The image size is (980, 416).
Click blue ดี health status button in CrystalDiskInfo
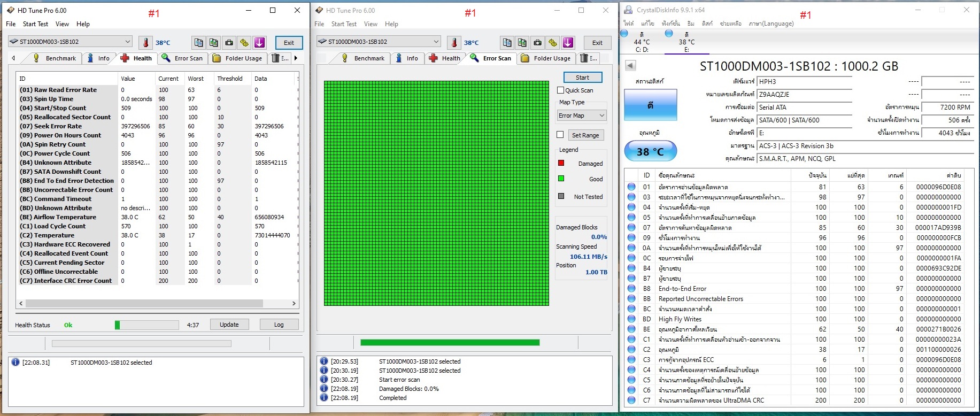(x=651, y=105)
